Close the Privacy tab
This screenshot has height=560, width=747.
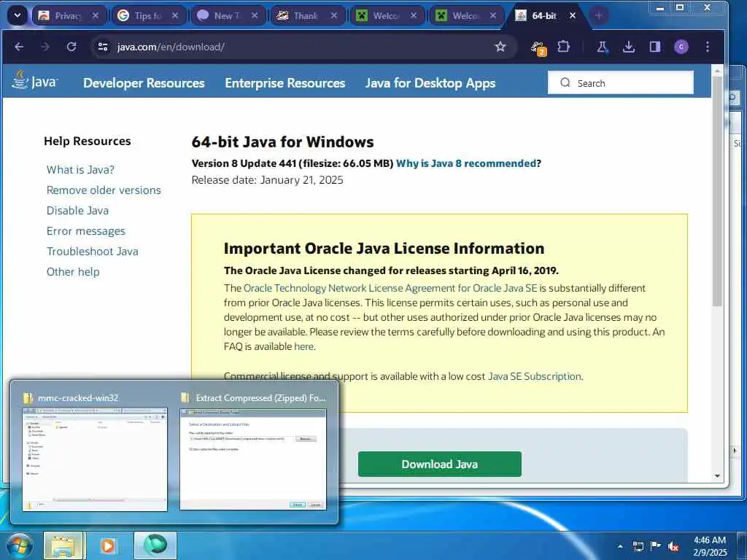(x=96, y=16)
